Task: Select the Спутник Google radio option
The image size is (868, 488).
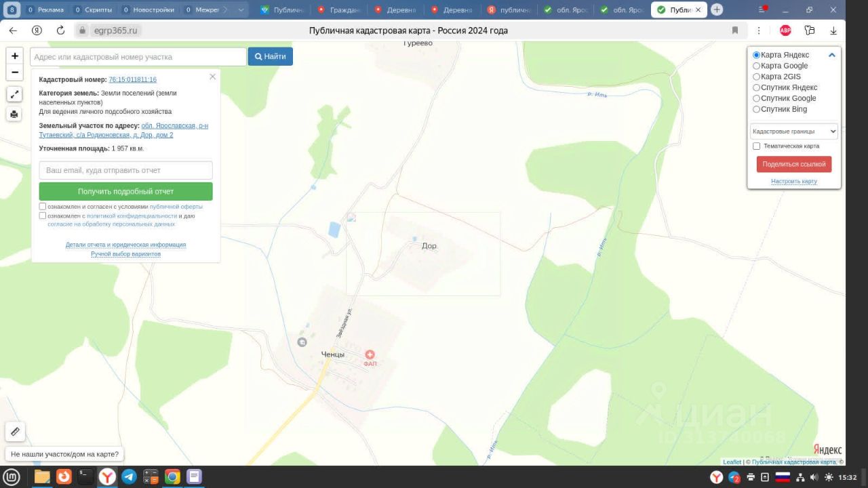Action: tap(757, 98)
